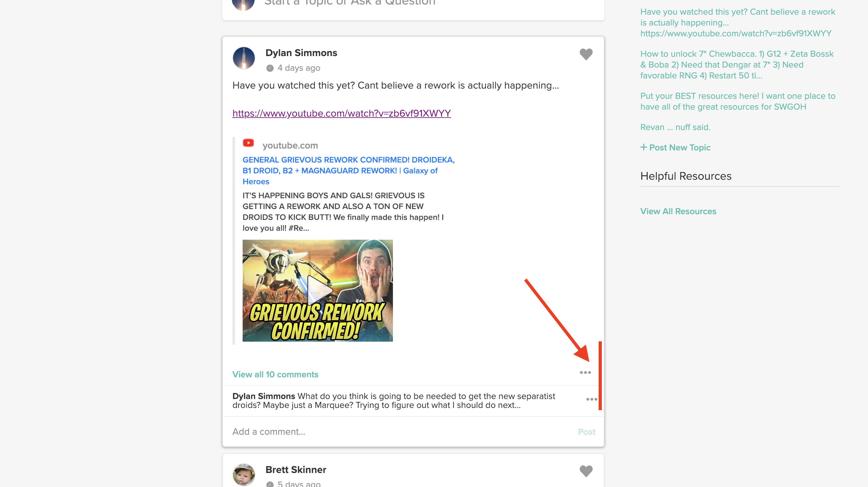Image resolution: width=868 pixels, height=487 pixels.
Task: Open Dylan Simmons' profile name on the post
Action: coord(301,53)
